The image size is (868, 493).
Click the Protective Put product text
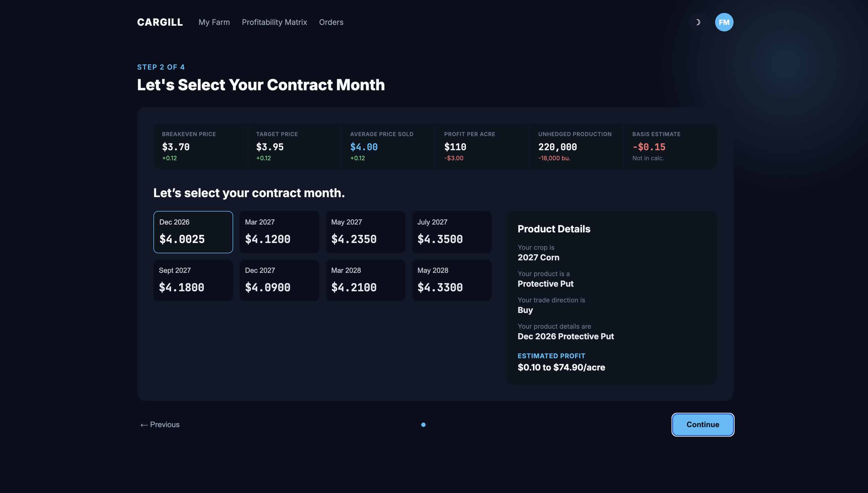[545, 284]
